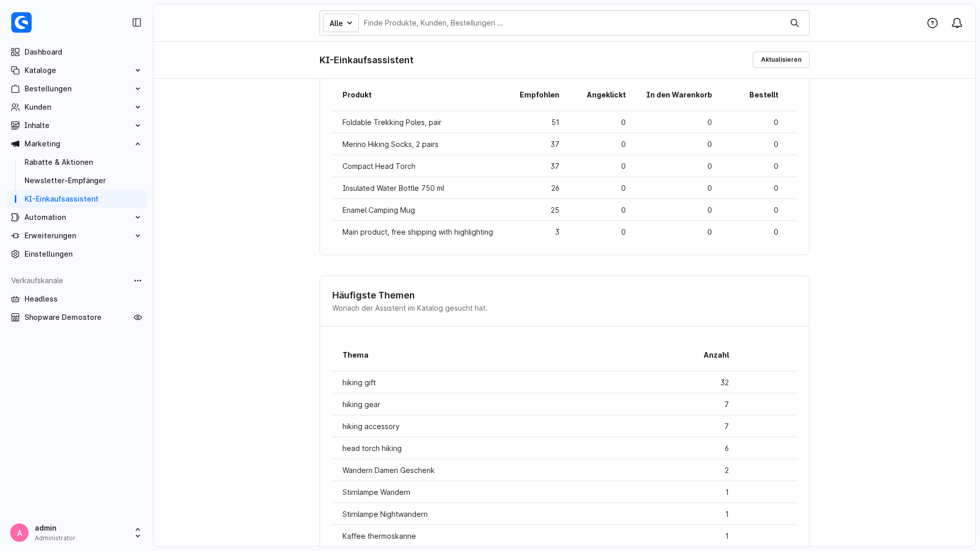Click the Headless basket icon
Viewport: 980px width, 551px height.
(15, 299)
